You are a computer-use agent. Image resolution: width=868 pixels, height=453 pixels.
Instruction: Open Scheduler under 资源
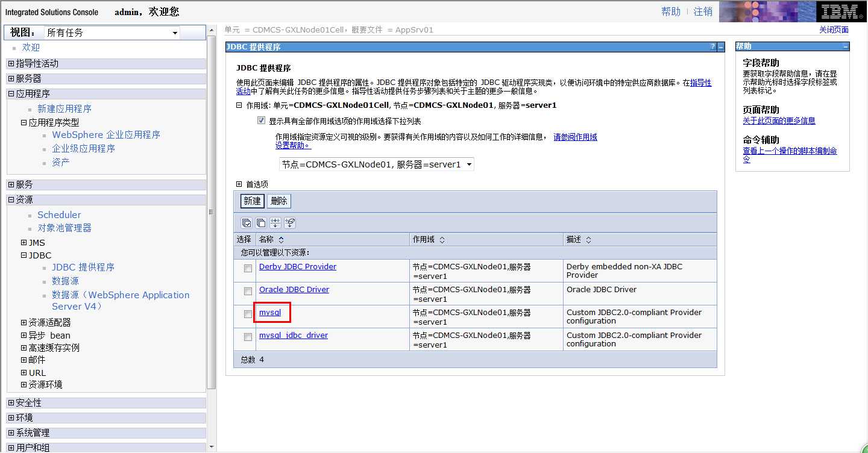[59, 214]
